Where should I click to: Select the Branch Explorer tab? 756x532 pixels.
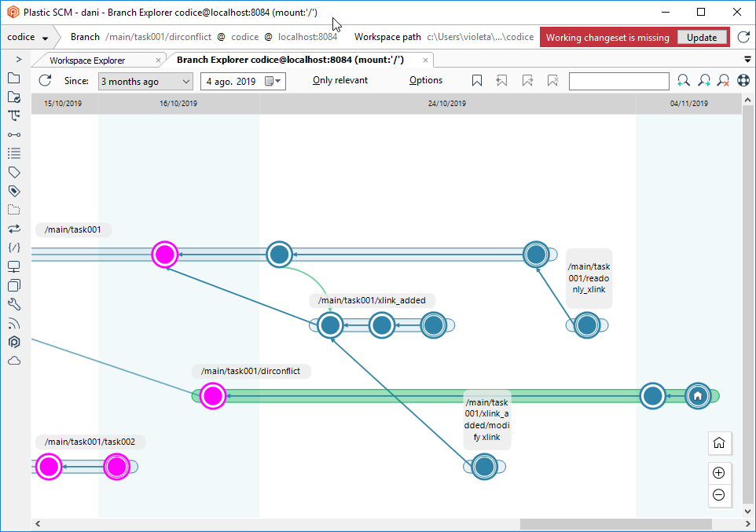point(290,60)
